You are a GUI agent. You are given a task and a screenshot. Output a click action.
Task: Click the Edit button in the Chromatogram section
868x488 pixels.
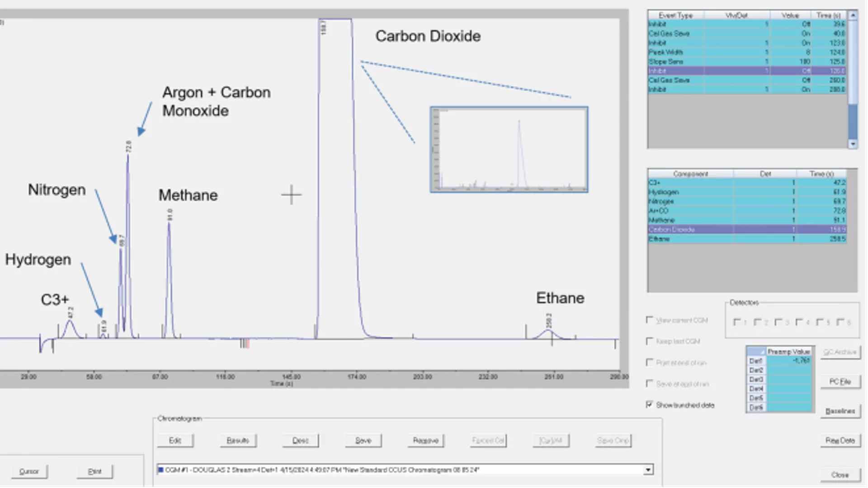coord(175,441)
